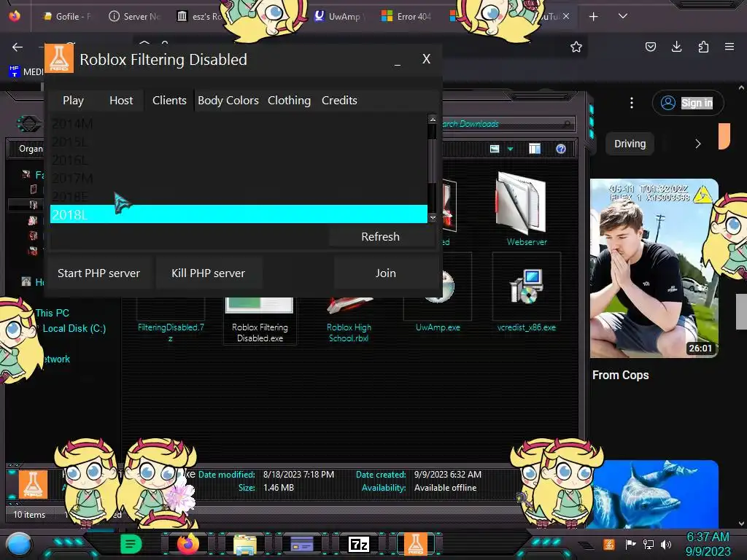Open YouTube settings three-dot menu

click(632, 103)
